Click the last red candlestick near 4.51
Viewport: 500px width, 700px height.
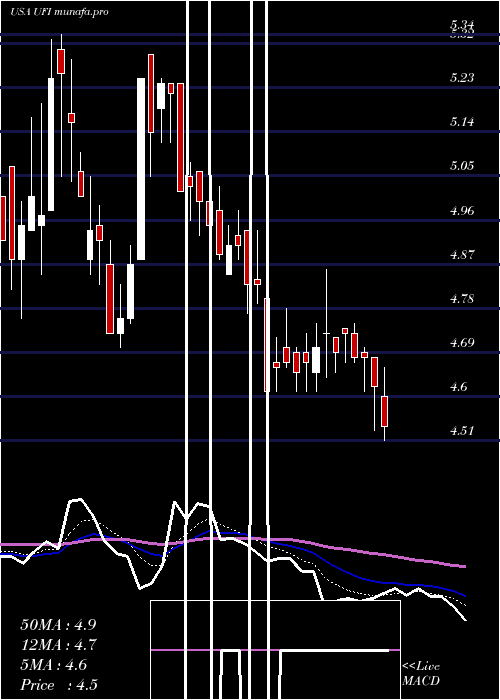[x=384, y=411]
